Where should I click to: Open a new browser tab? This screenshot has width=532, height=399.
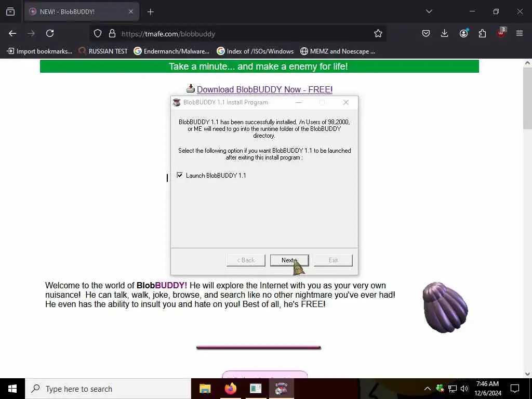click(x=150, y=12)
